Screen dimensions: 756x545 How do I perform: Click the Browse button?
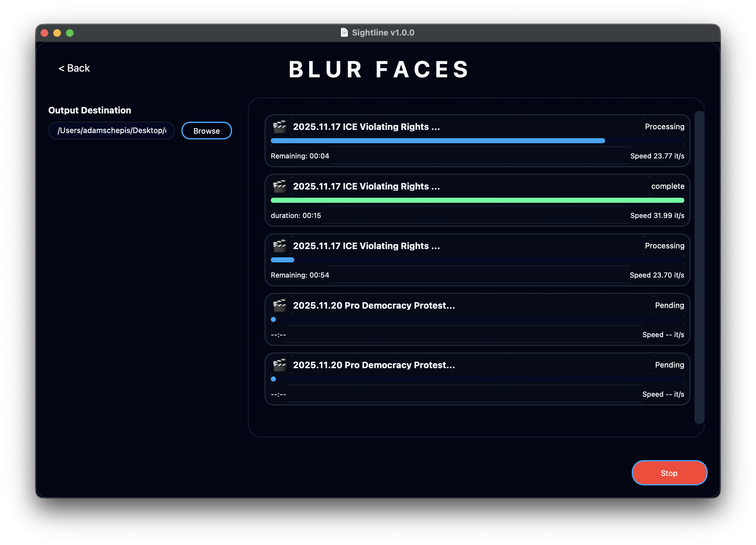coord(206,131)
